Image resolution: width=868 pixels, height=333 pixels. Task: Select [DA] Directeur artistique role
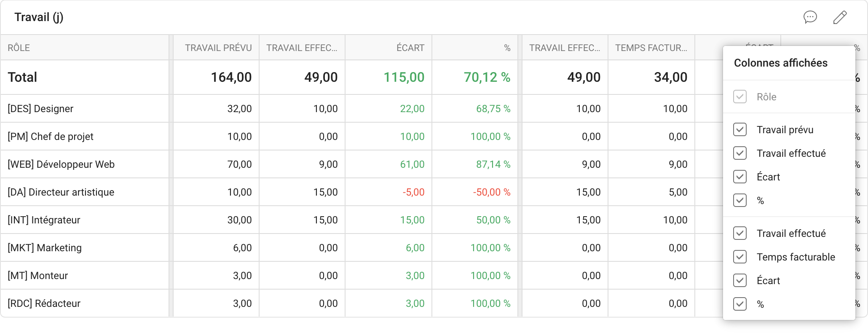tap(61, 192)
